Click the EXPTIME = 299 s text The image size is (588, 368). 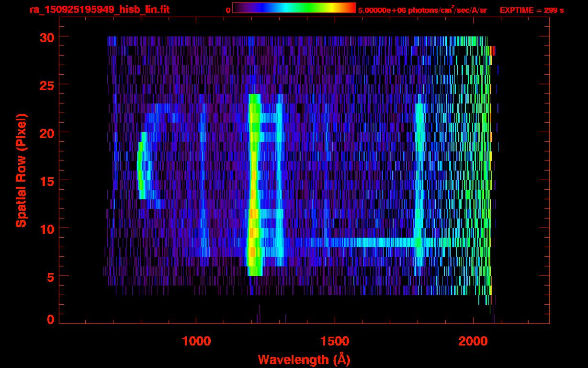(x=531, y=10)
